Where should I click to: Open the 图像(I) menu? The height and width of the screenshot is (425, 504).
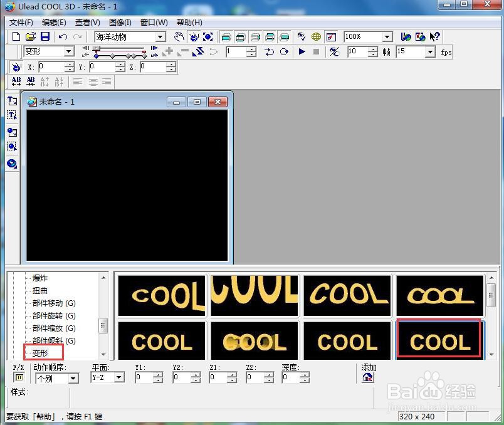pos(120,23)
